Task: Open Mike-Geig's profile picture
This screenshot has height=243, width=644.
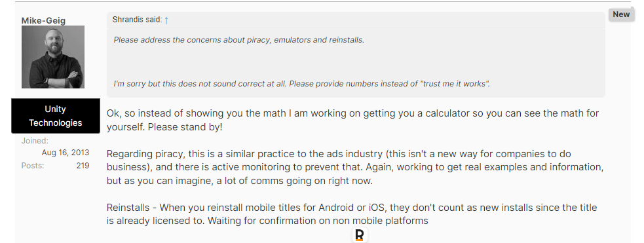Action: click(53, 57)
